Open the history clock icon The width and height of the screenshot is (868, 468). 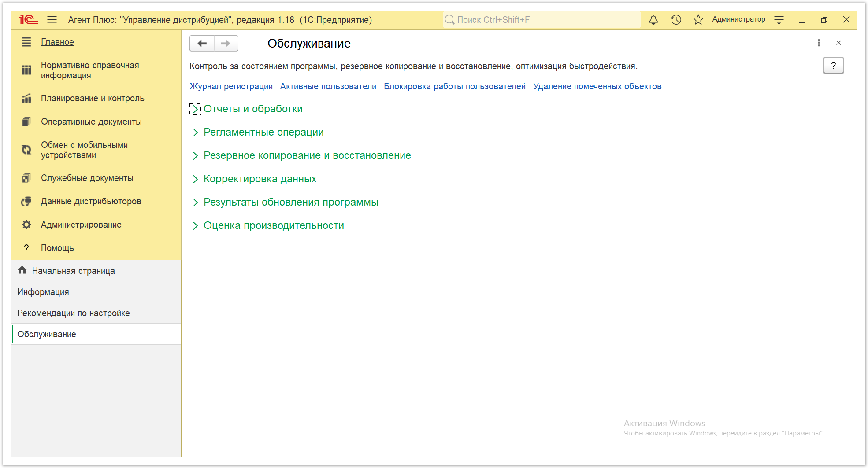click(x=676, y=20)
